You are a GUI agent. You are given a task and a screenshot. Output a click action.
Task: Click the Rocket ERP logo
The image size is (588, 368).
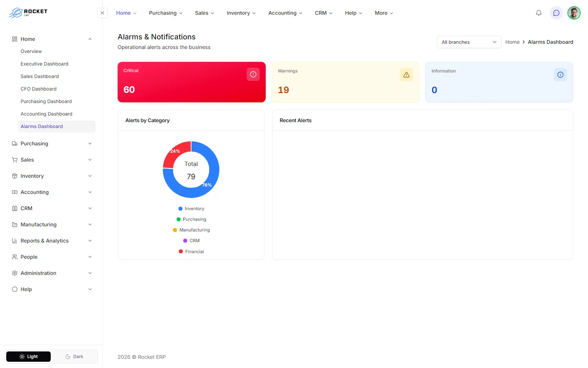(x=28, y=13)
